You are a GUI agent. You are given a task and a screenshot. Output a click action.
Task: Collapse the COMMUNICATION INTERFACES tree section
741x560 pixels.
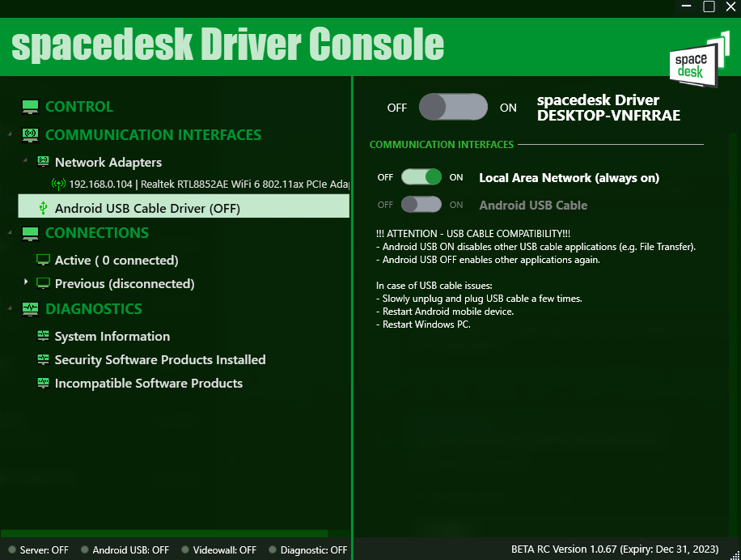point(10,134)
